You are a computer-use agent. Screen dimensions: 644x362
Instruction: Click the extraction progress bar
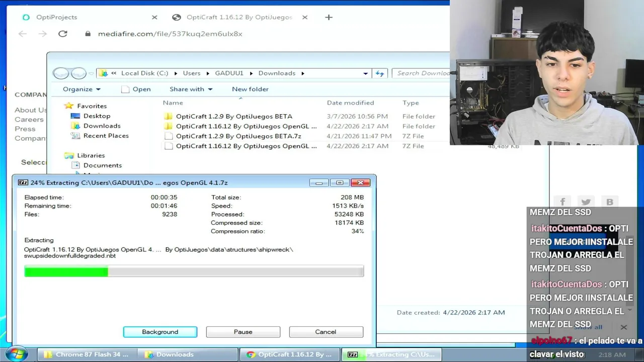click(194, 271)
